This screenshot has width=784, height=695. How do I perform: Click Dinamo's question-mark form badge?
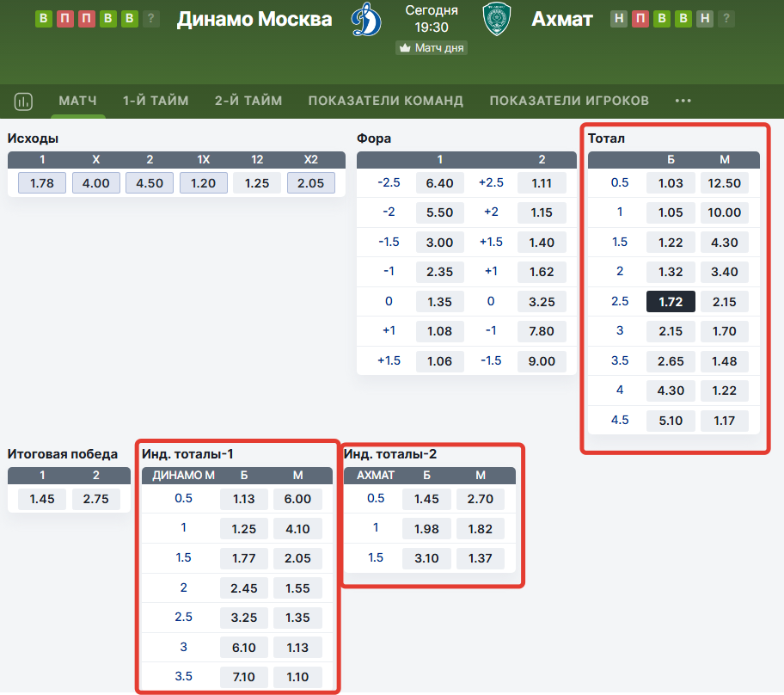pyautogui.click(x=151, y=19)
